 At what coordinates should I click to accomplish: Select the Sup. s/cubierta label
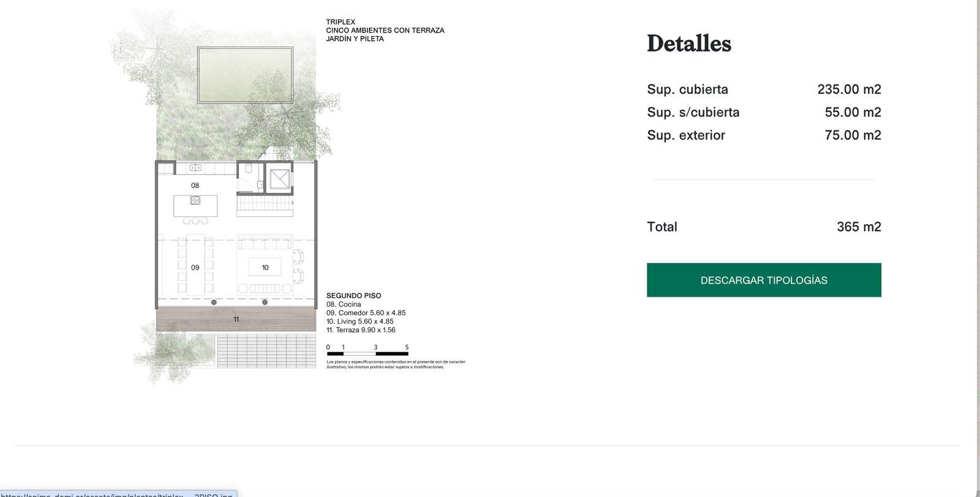[693, 112]
